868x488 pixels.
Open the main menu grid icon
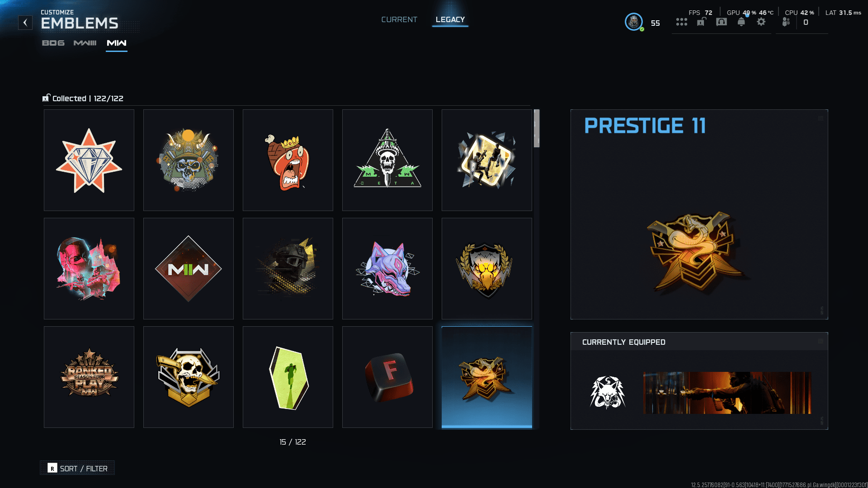pyautogui.click(x=682, y=22)
